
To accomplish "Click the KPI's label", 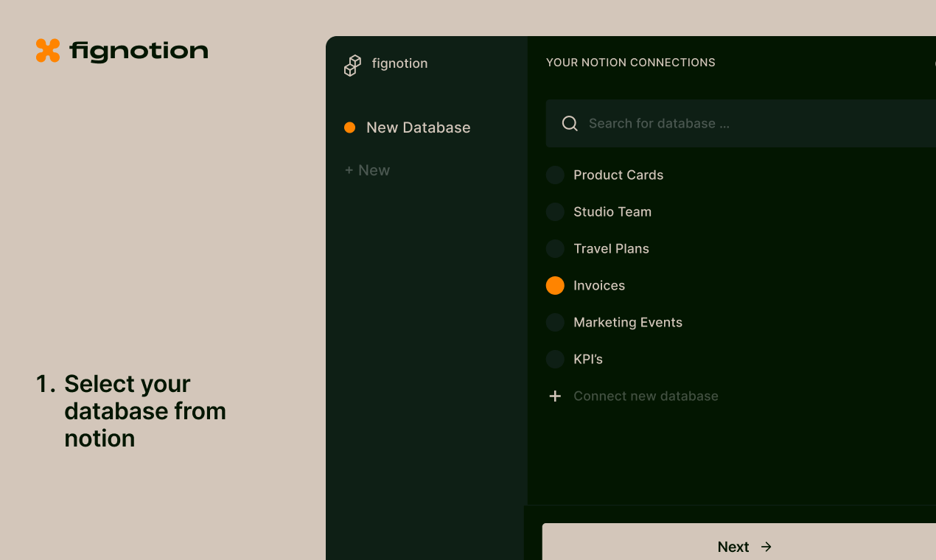I will 588,359.
